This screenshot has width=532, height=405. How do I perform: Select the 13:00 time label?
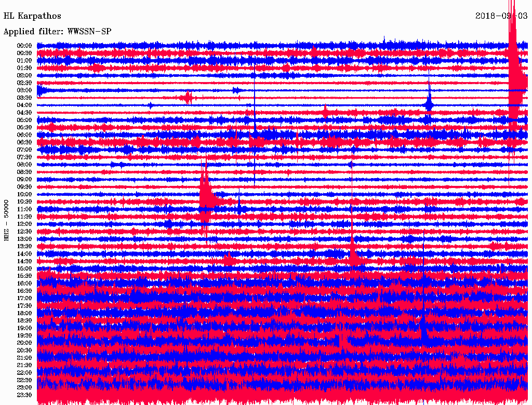24,239
